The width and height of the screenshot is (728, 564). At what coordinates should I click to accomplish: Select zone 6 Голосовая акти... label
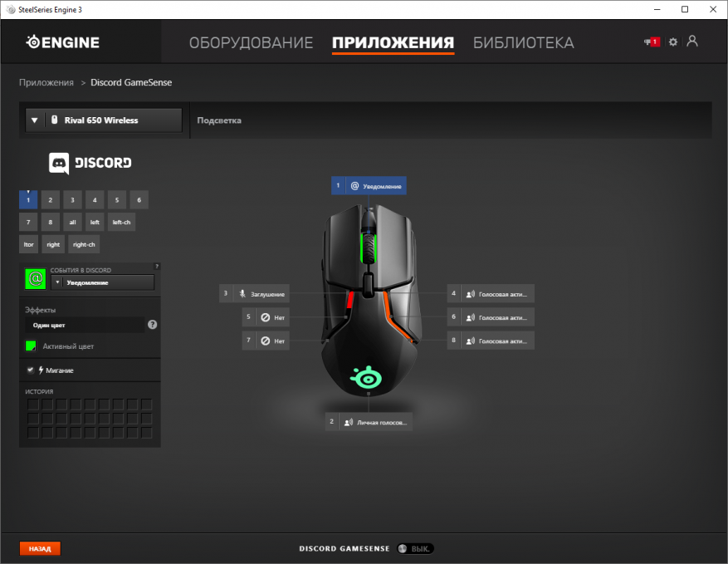point(491,317)
